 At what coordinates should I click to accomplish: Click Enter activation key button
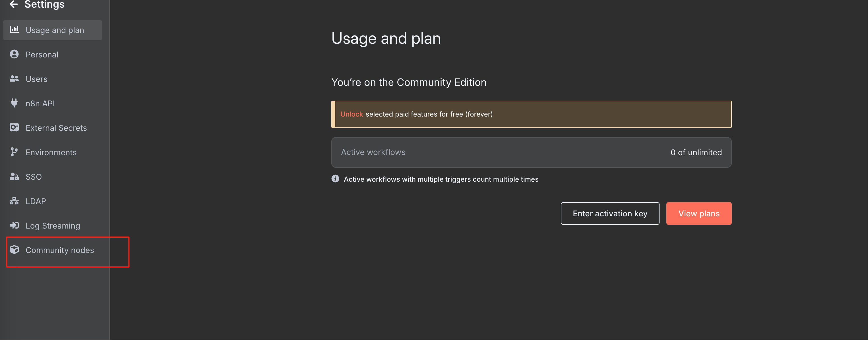click(609, 214)
